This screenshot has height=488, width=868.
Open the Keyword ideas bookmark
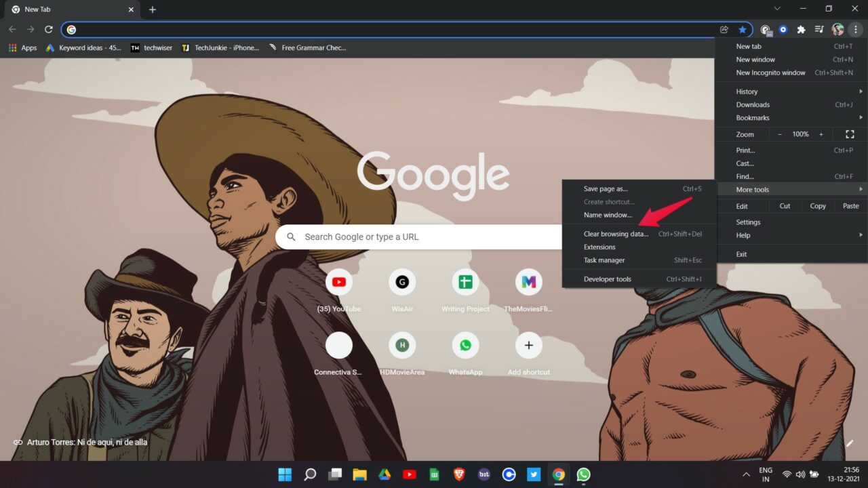pyautogui.click(x=83, y=48)
